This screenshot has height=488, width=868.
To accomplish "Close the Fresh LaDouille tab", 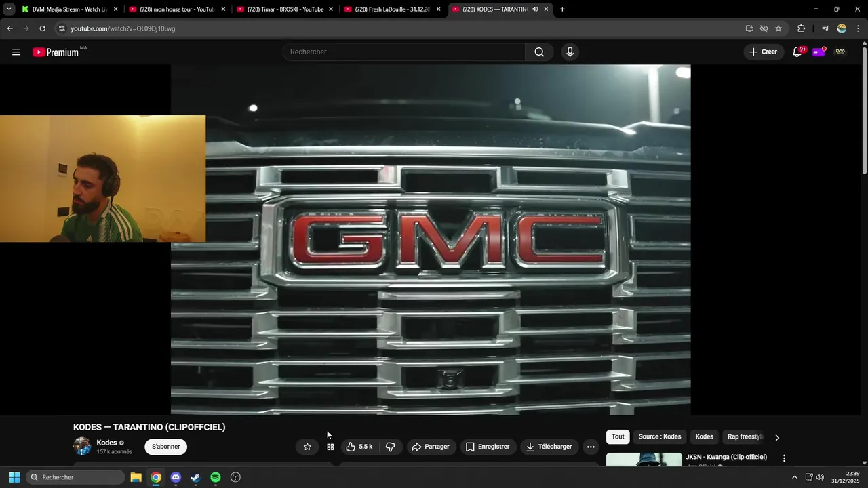I will (439, 9).
